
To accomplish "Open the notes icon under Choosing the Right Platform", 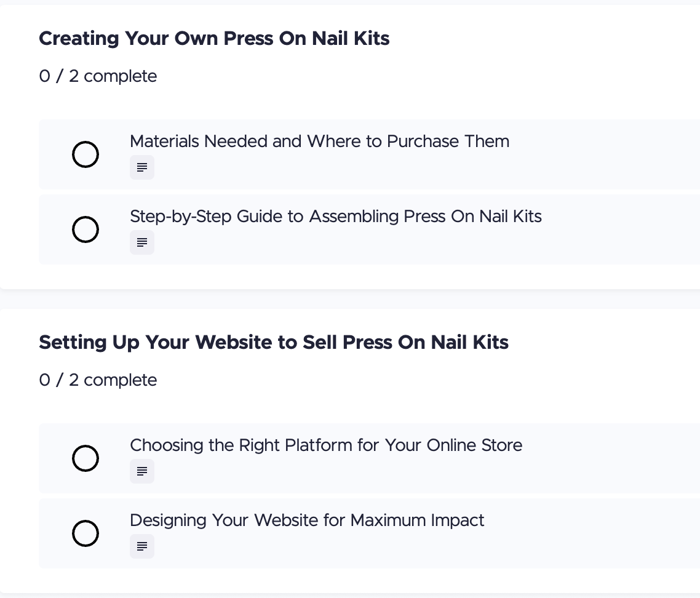I will click(142, 471).
